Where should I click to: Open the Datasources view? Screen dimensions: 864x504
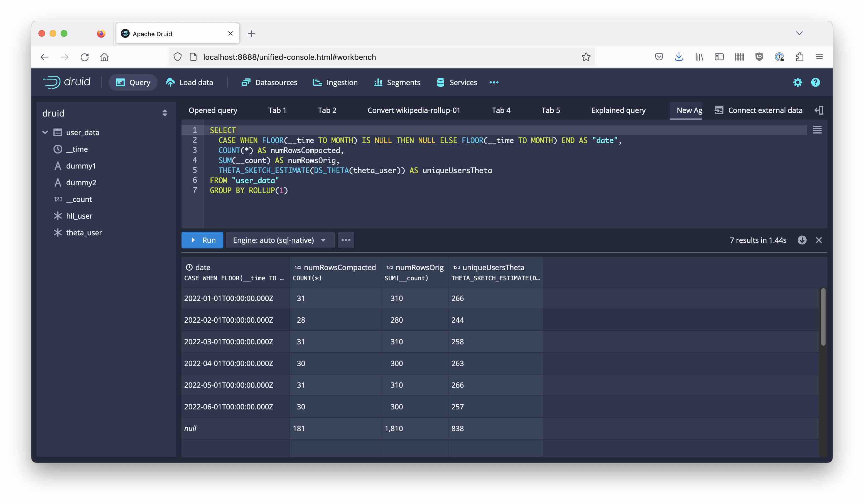(269, 82)
